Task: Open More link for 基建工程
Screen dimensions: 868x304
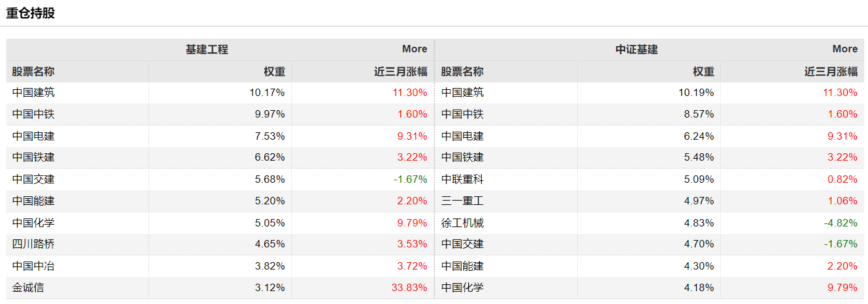Action: pos(415,49)
